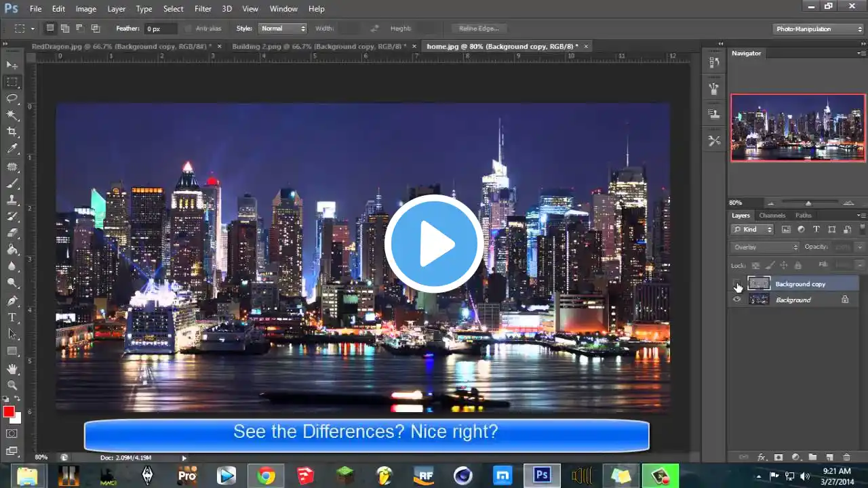Image resolution: width=868 pixels, height=488 pixels.
Task: Select the Lasso tool
Action: (x=12, y=98)
